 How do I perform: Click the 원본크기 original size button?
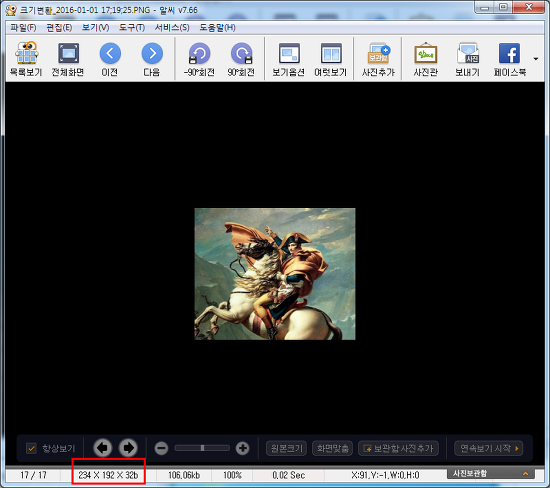[x=287, y=448]
